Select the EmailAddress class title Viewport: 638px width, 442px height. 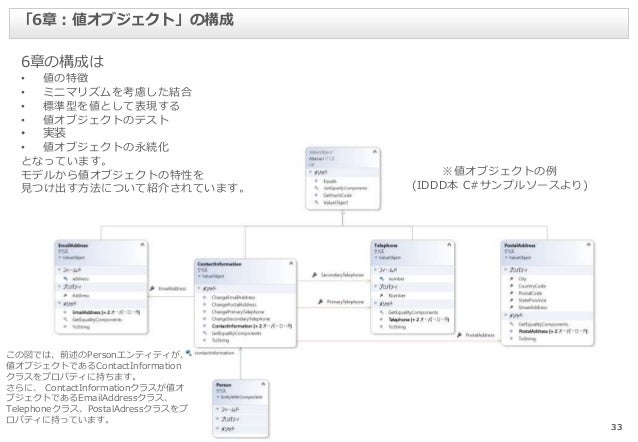tap(73, 245)
